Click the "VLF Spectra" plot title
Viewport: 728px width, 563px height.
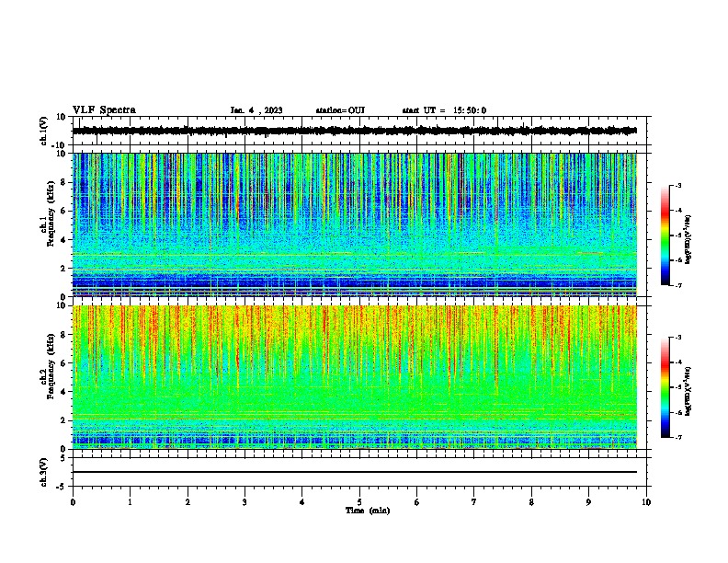click(104, 110)
